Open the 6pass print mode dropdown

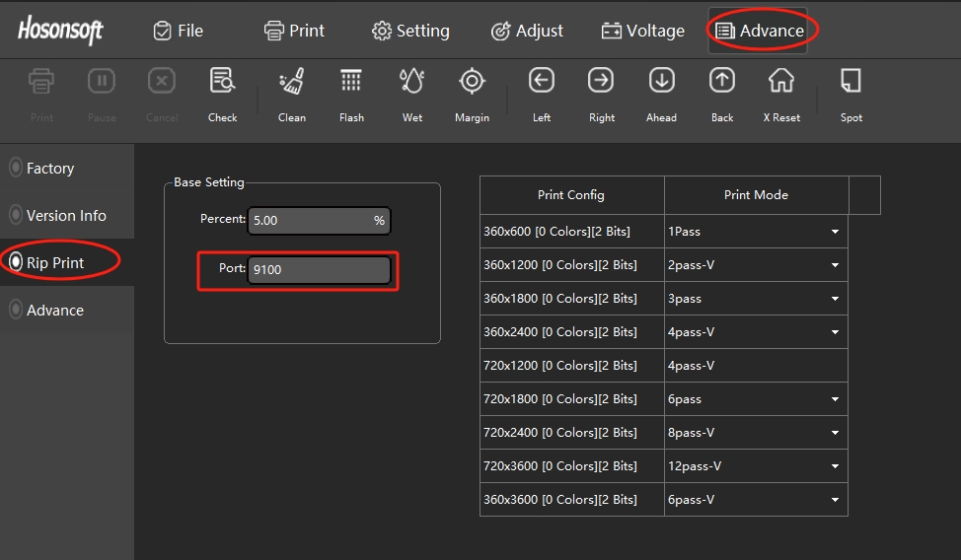coord(835,399)
